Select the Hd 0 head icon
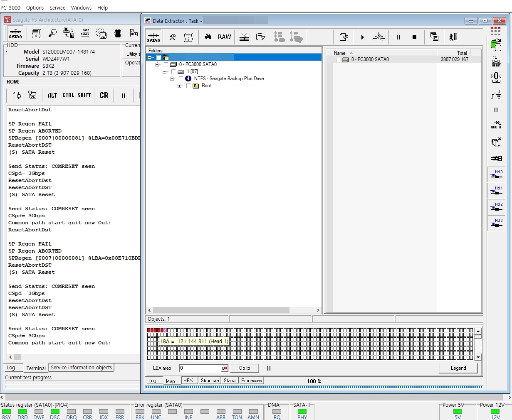This screenshot has height=420, width=512. pos(496,174)
